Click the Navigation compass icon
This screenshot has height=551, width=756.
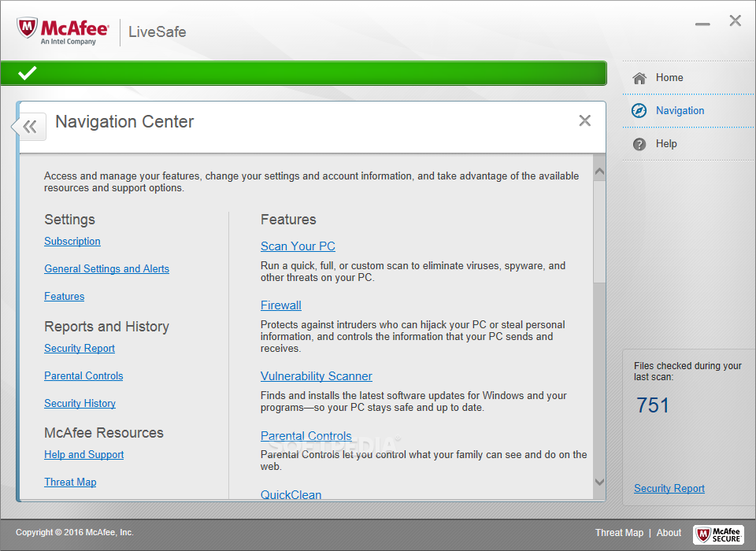point(639,110)
